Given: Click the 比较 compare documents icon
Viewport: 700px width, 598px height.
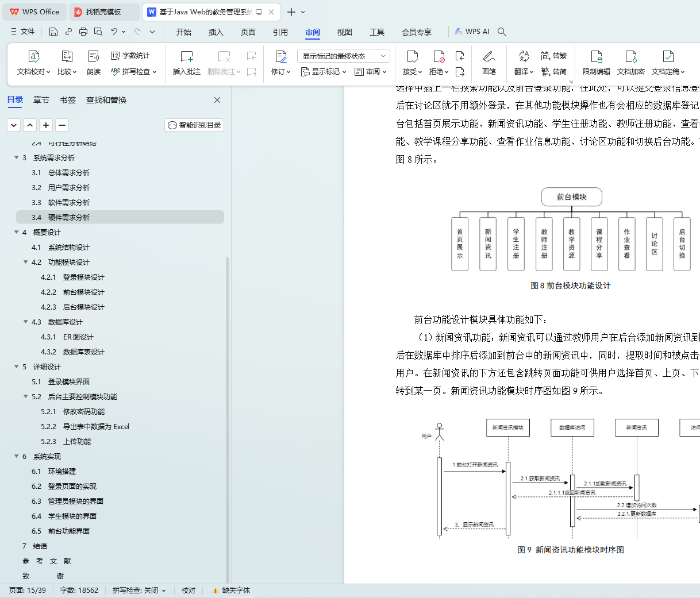Looking at the screenshot, I should tap(67, 56).
